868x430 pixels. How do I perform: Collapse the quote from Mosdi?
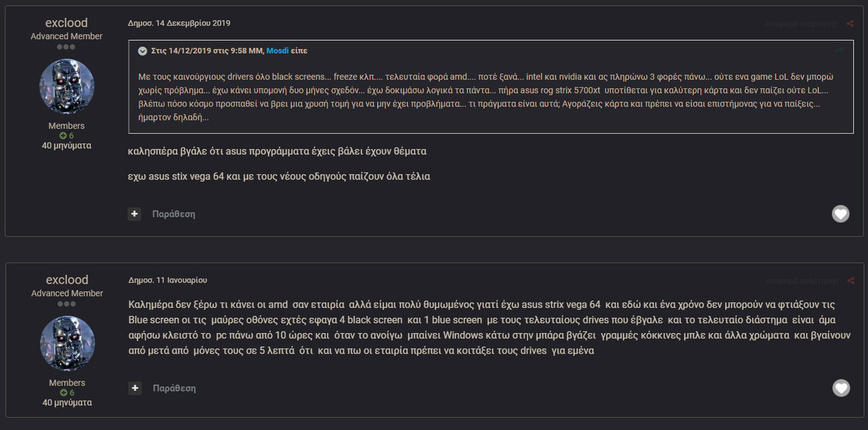(x=142, y=51)
